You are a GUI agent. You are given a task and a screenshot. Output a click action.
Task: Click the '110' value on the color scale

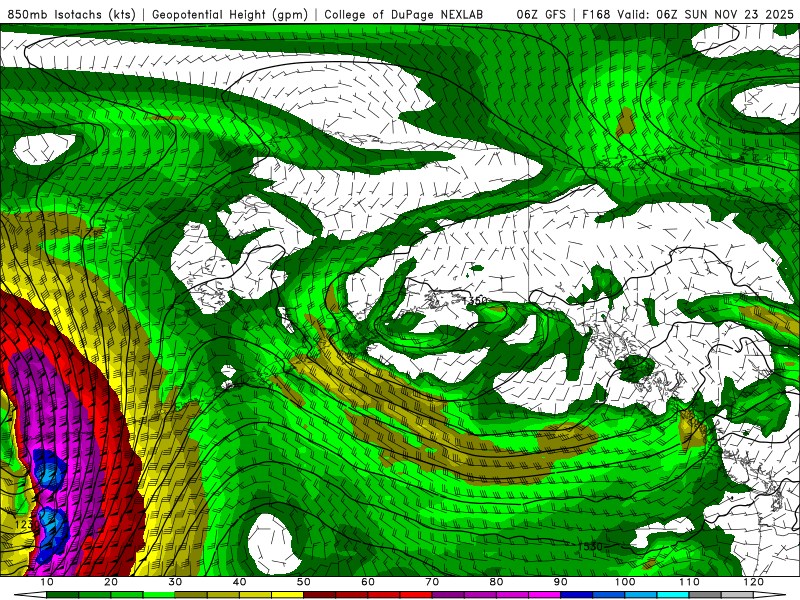click(x=689, y=582)
